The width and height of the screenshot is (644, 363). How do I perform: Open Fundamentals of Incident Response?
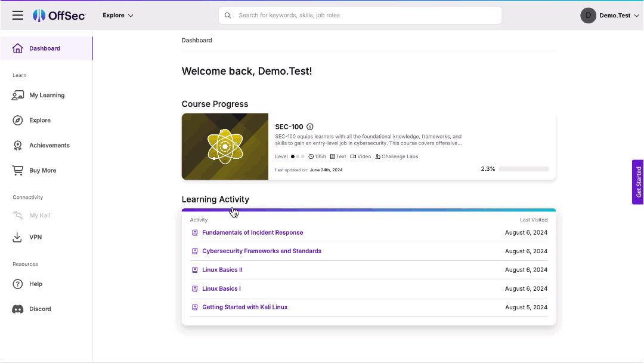pos(252,232)
